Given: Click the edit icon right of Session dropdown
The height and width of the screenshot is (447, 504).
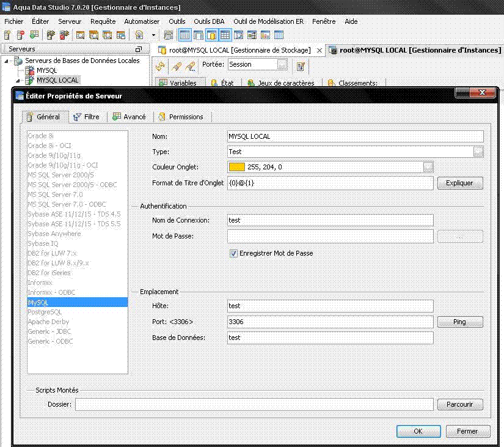Looking at the screenshot, I should click(301, 66).
